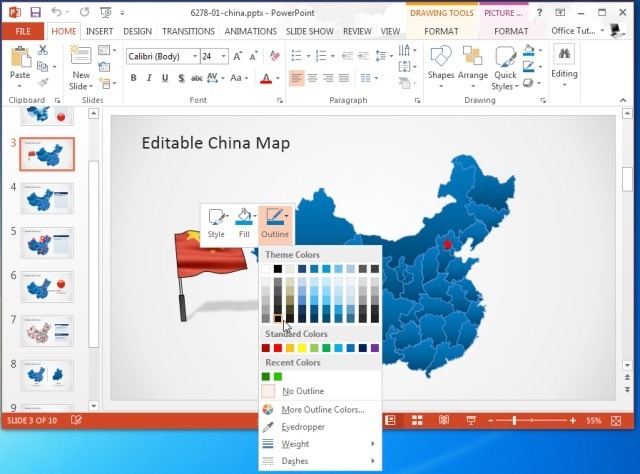Expand the Dashes submenu
The image size is (640, 474).
tap(320, 461)
